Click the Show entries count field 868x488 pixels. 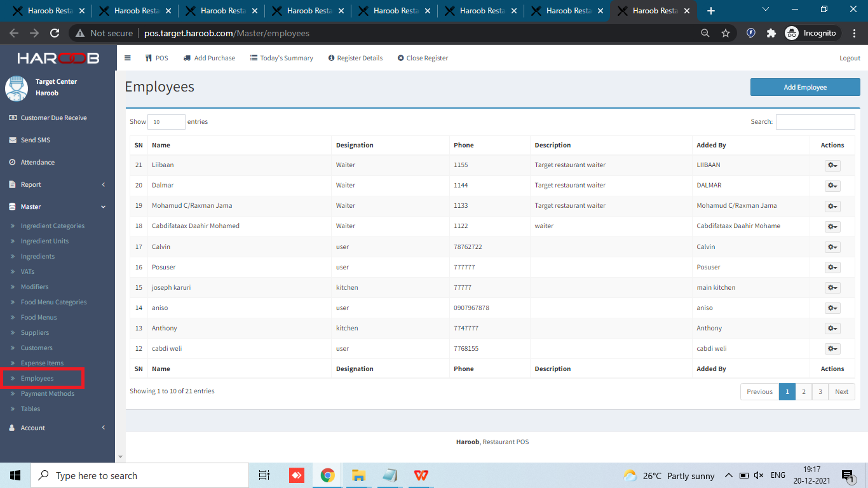coord(166,121)
